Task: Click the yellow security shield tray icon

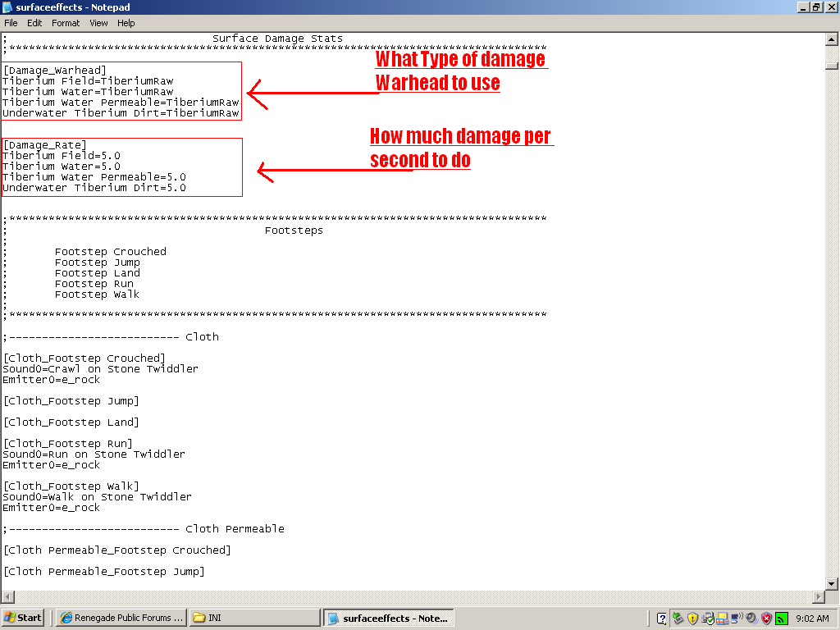Action: click(692, 618)
